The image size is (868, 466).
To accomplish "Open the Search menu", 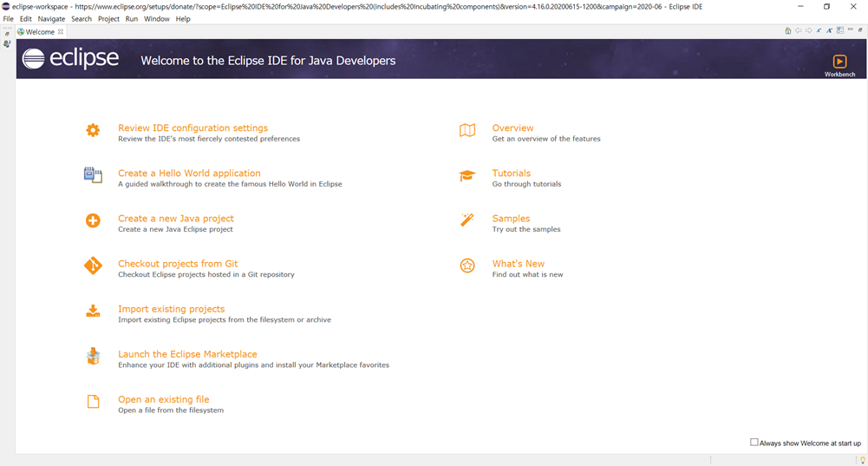I will coord(82,19).
